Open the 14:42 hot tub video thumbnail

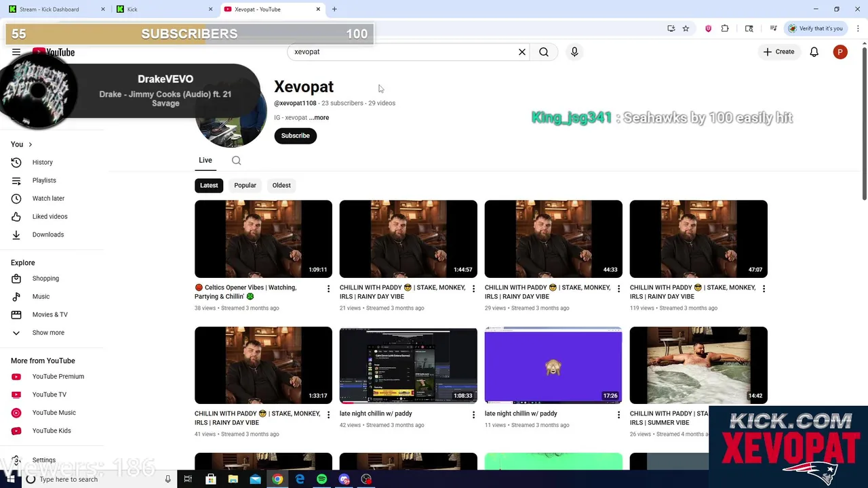698,365
